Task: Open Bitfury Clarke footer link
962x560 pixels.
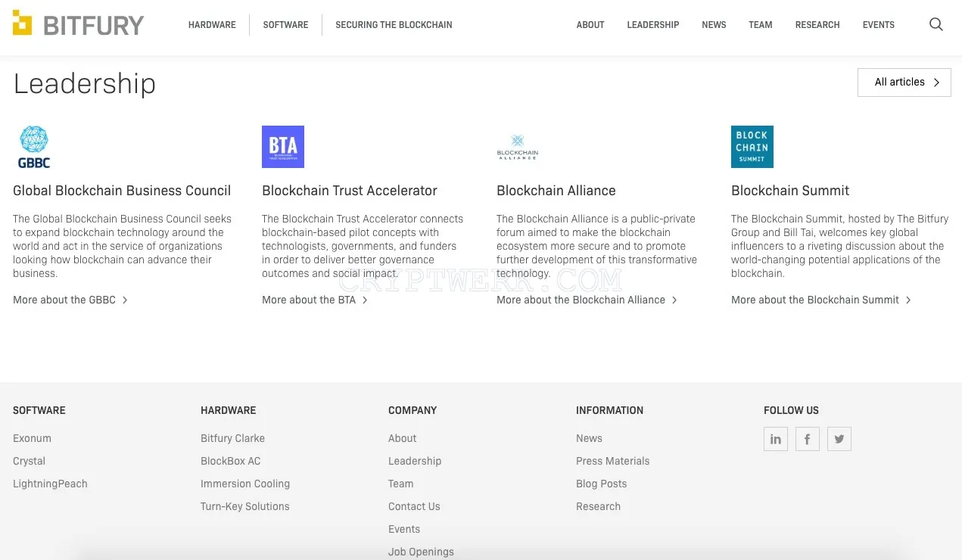Action: [232, 438]
